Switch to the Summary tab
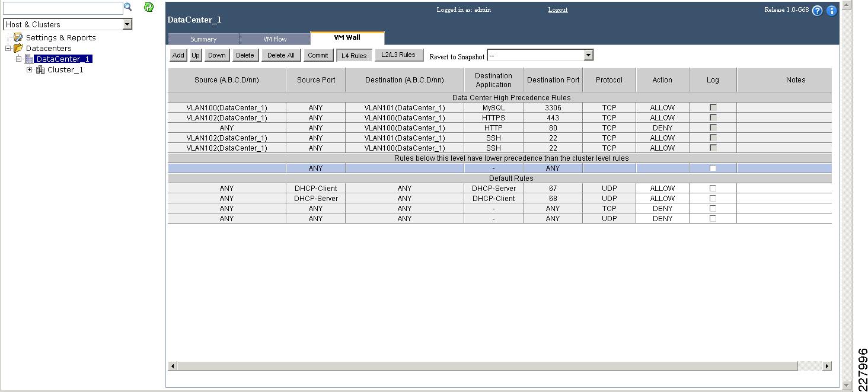Image resolution: width=868 pixels, height=392 pixels. [x=203, y=39]
